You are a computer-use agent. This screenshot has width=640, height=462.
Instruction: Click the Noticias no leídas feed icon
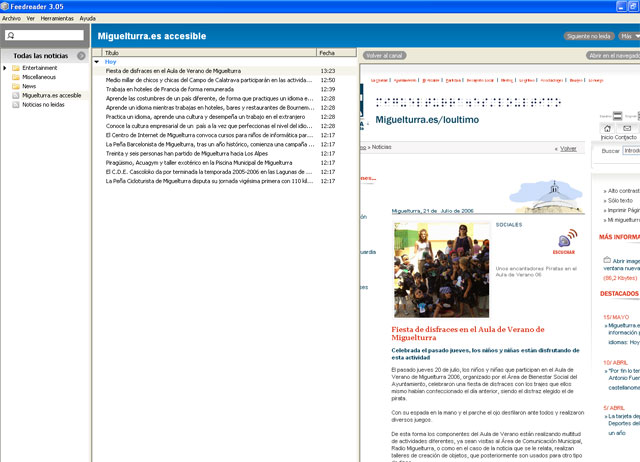point(16,104)
